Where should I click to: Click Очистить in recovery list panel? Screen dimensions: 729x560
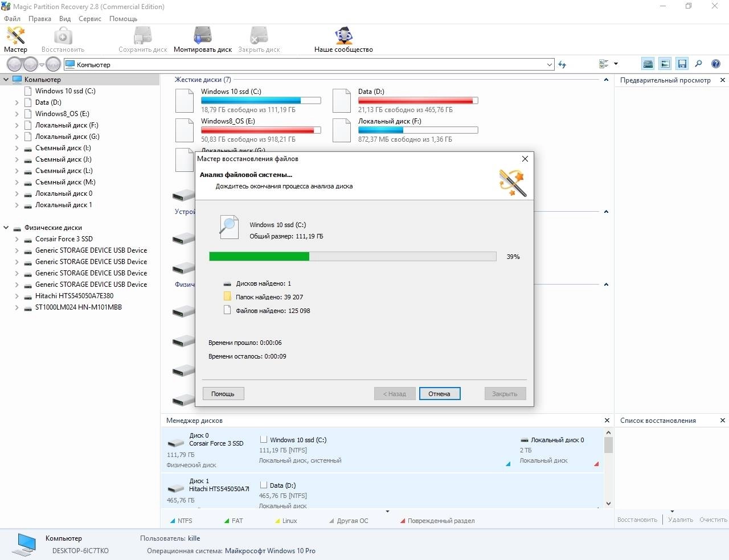(x=713, y=520)
